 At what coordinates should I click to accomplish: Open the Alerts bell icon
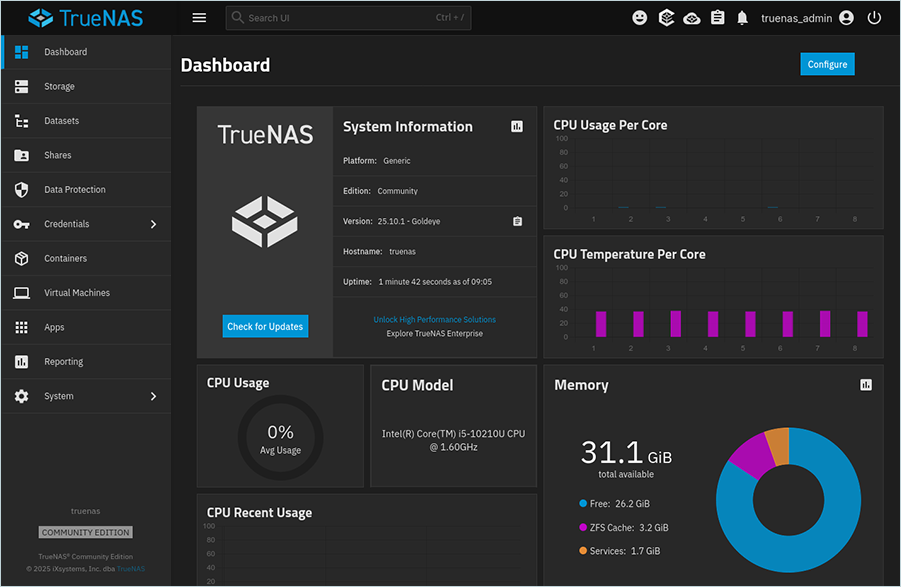tap(743, 18)
